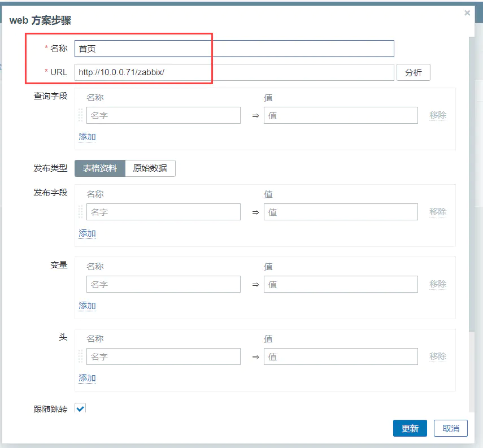The width and height of the screenshot is (483, 448).
Task: Click 名字 field in 变量 section
Action: coord(163,284)
